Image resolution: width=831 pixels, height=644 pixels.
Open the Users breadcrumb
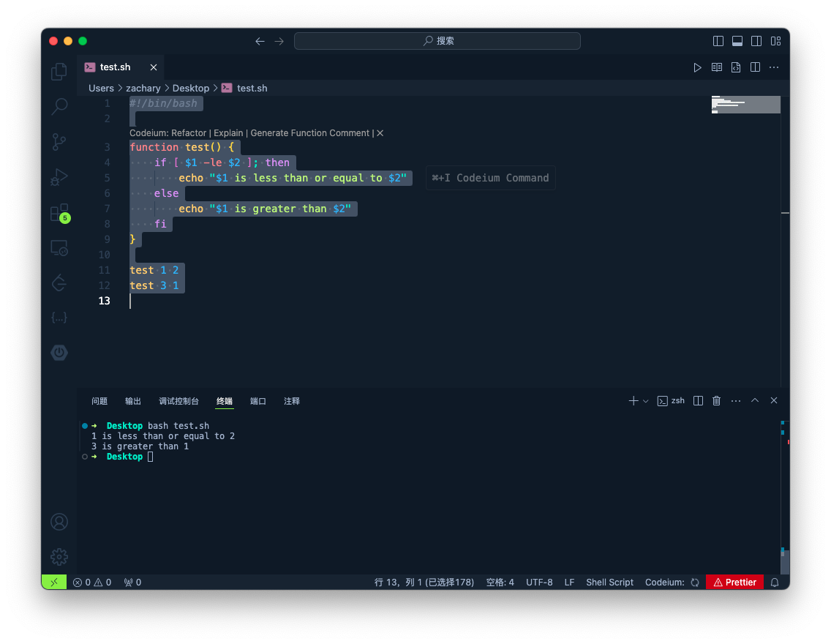[101, 88]
